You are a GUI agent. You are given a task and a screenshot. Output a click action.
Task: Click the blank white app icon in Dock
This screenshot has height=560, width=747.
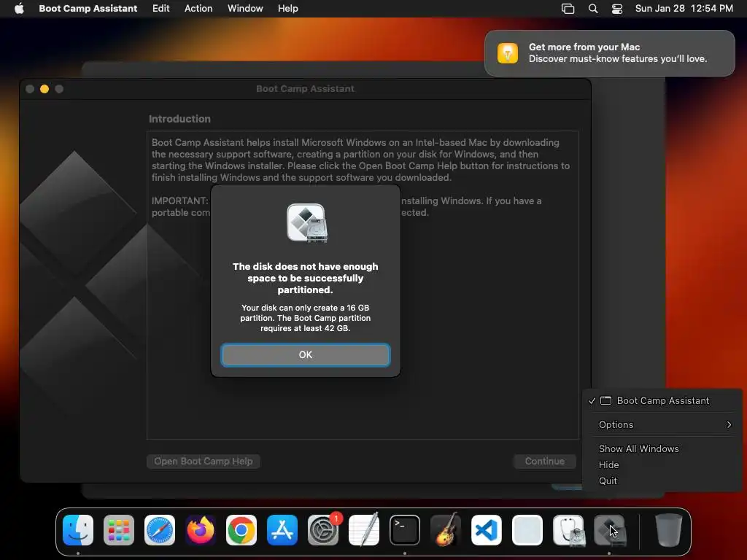[x=527, y=530]
